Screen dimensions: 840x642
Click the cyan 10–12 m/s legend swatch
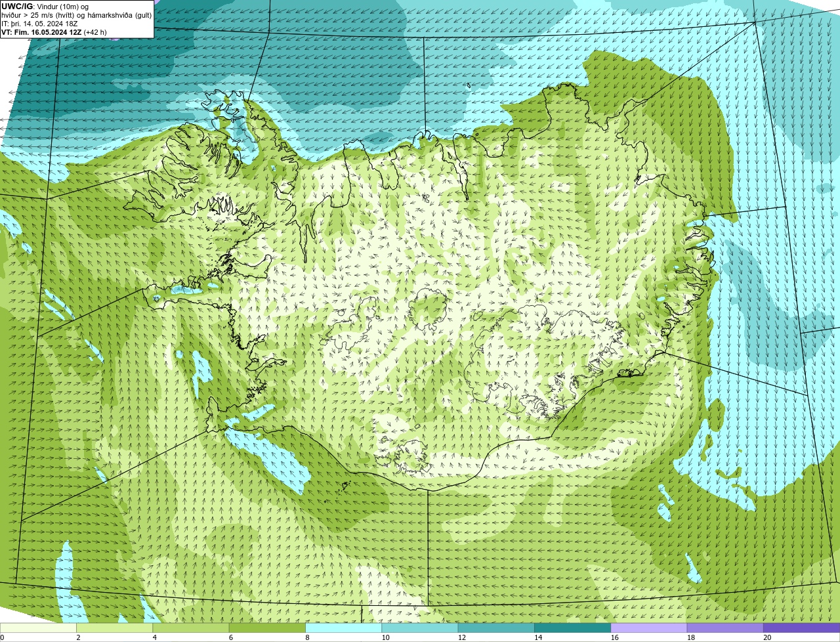pos(420,628)
